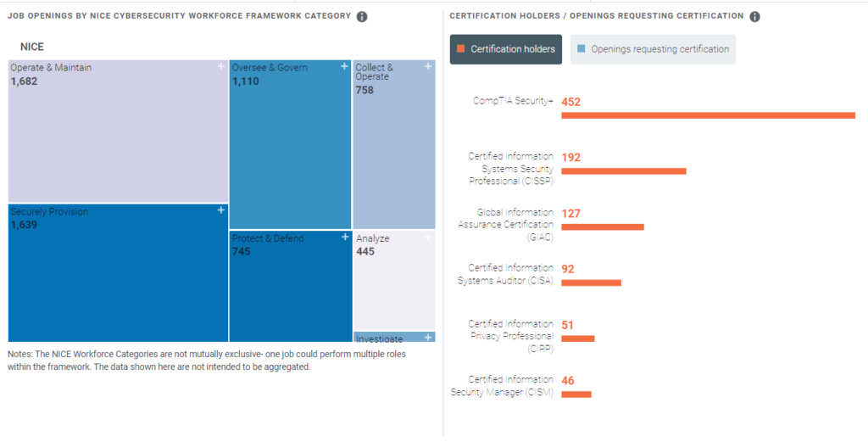This screenshot has height=442, width=868.
Task: Click the blue Openings legend square
Action: [581, 49]
